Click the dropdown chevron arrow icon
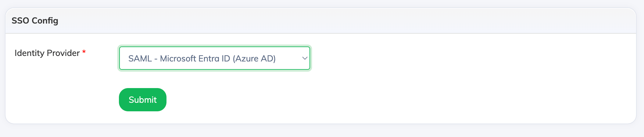Viewport: 644px width, 137px height. [304, 58]
